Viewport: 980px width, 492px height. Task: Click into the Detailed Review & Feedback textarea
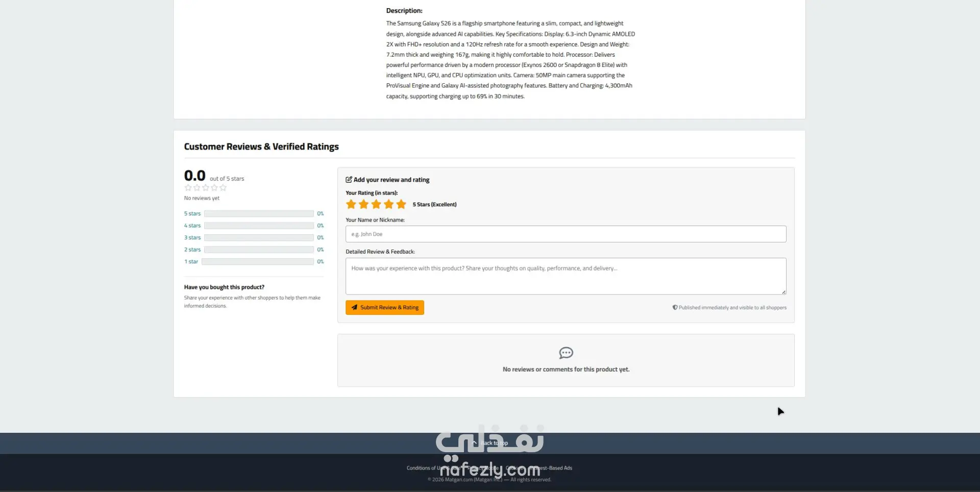566,276
